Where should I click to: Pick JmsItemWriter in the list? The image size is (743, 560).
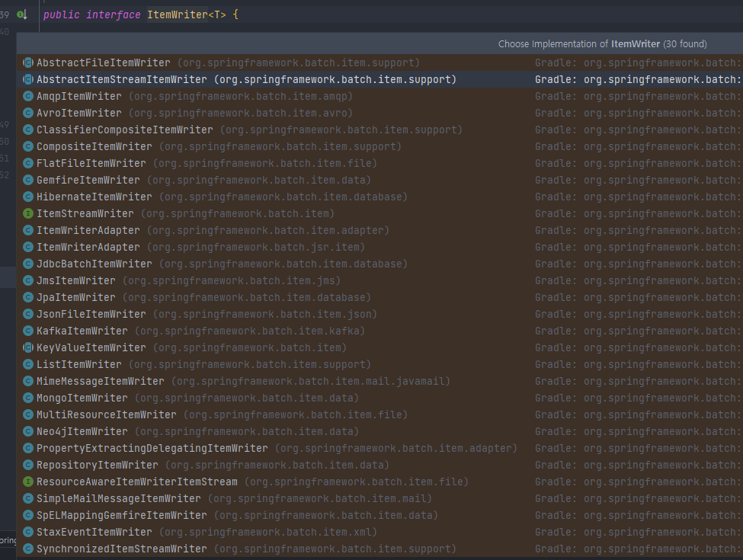[380, 280]
